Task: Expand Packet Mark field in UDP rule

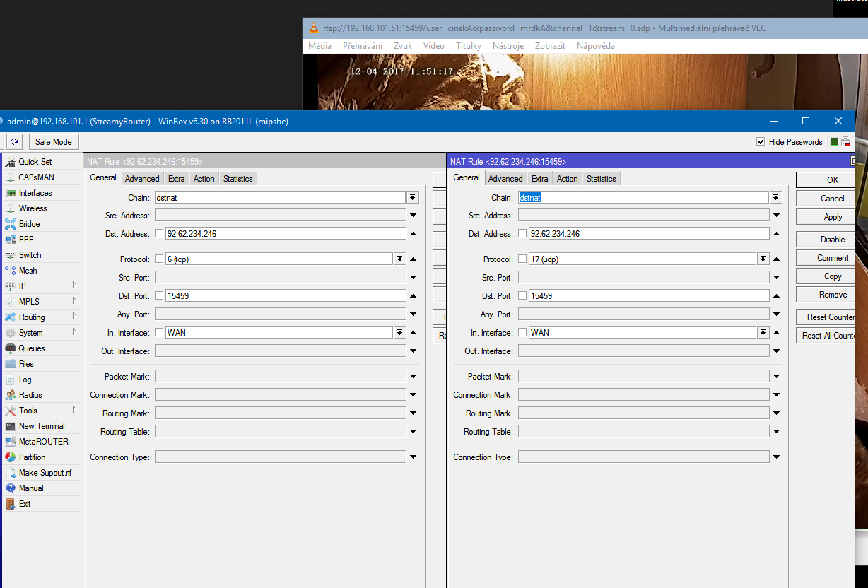Action: tap(776, 377)
